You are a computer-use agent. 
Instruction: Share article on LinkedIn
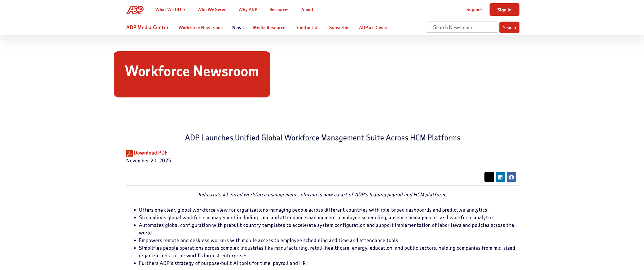(500, 177)
